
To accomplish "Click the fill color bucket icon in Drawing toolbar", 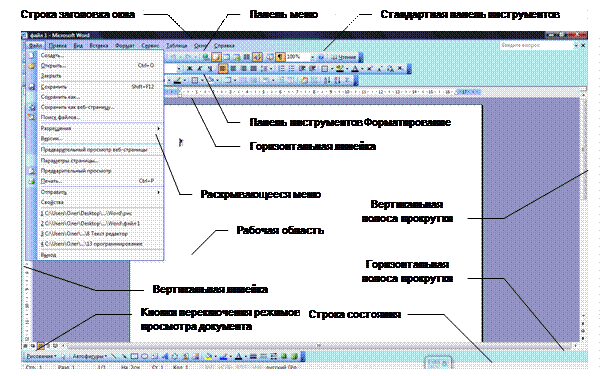I will [x=209, y=356].
